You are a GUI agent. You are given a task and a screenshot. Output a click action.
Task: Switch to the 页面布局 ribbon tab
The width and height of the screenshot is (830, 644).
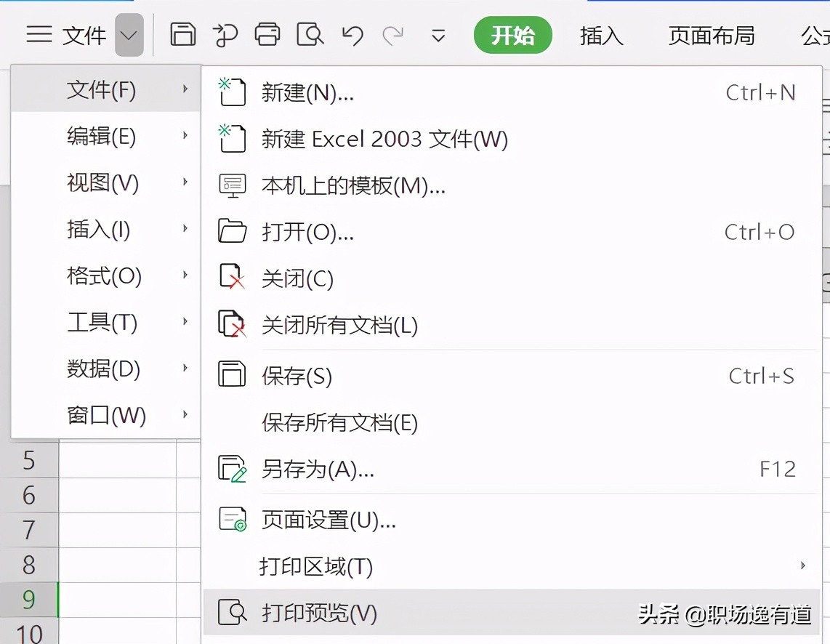(712, 36)
